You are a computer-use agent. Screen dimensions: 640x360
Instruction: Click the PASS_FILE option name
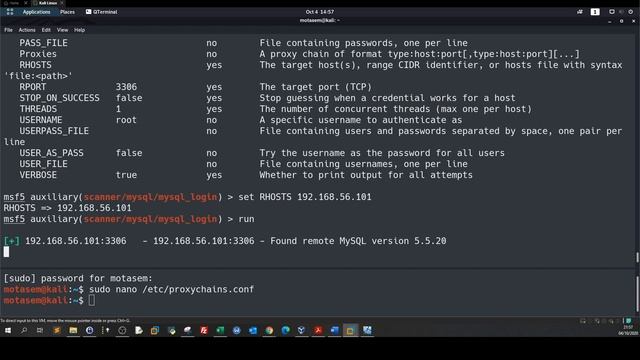(44, 43)
